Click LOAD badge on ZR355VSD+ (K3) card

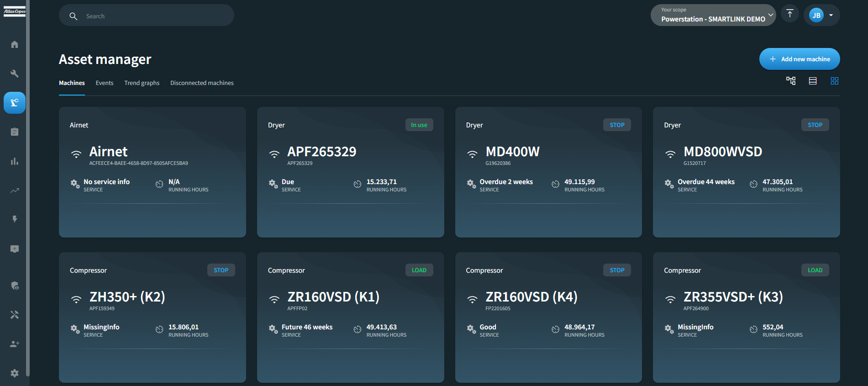(815, 270)
